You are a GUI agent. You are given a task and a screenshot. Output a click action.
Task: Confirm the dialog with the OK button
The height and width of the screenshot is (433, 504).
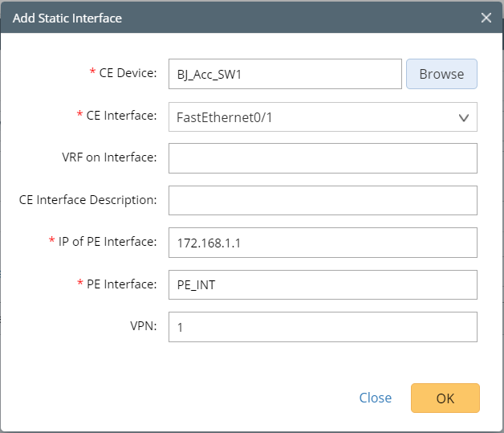pyautogui.click(x=445, y=398)
